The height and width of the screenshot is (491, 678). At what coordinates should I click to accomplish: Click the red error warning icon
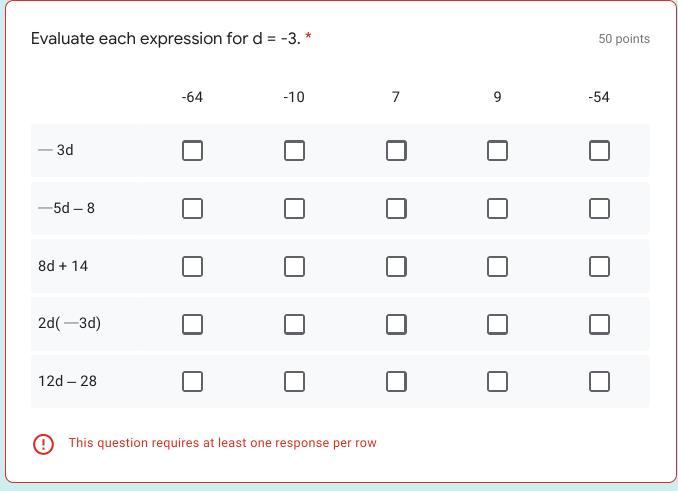[x=43, y=443]
